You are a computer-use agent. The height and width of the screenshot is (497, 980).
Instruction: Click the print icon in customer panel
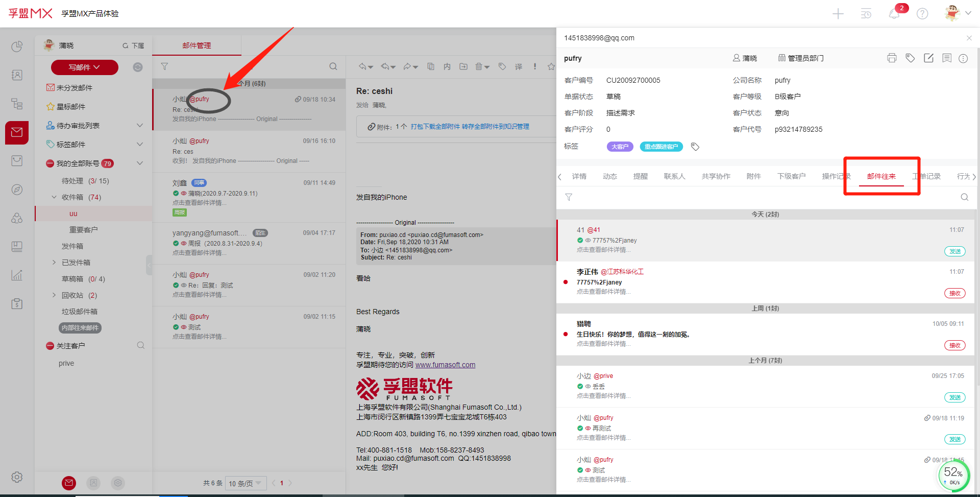892,58
